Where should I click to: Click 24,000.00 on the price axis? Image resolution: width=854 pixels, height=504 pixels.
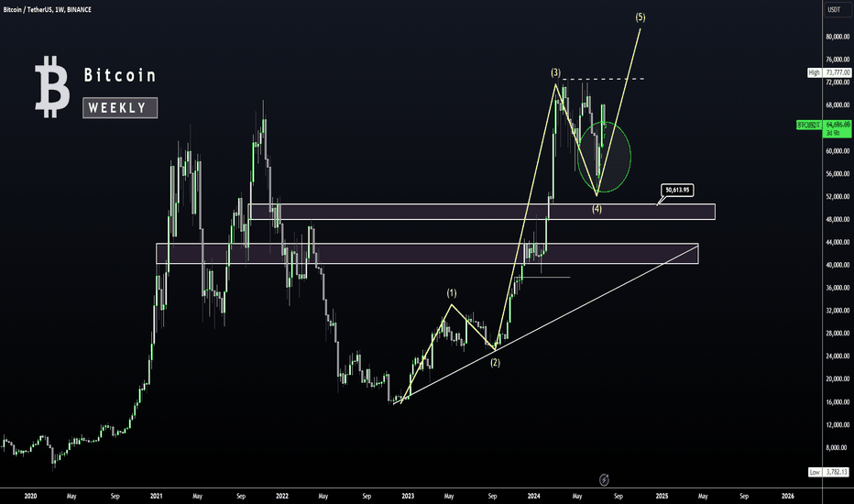point(838,356)
